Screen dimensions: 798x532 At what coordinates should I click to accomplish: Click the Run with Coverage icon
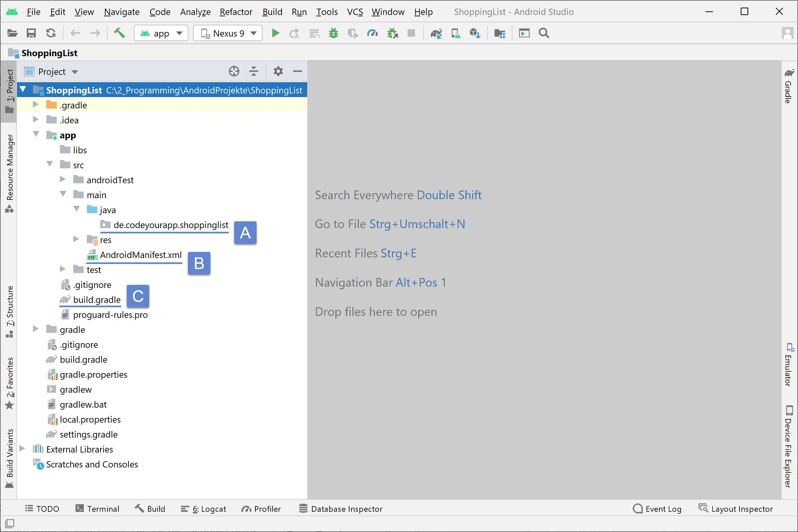click(353, 33)
